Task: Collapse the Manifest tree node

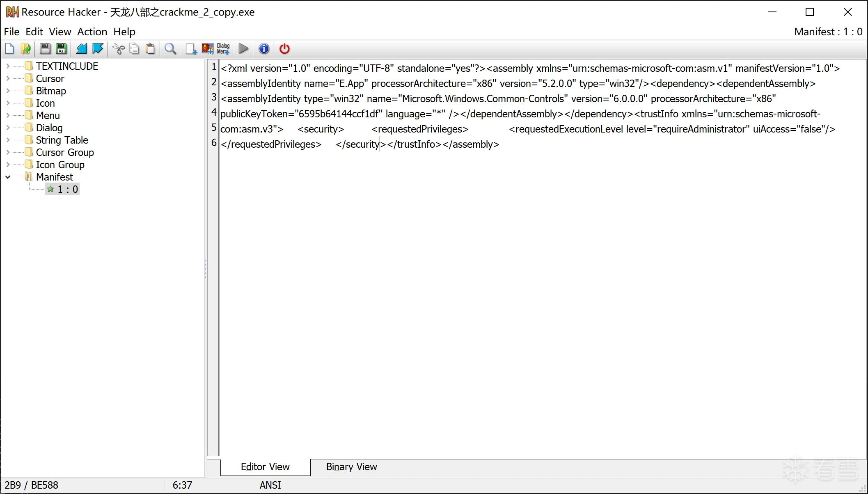Action: pos(8,177)
